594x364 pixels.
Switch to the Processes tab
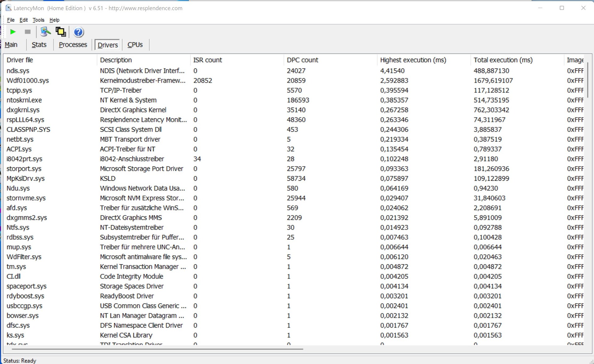73,45
